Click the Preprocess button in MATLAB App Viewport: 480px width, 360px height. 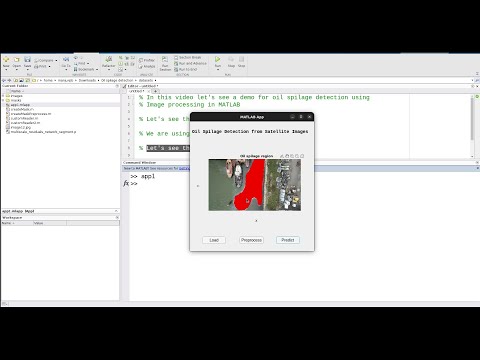point(251,240)
